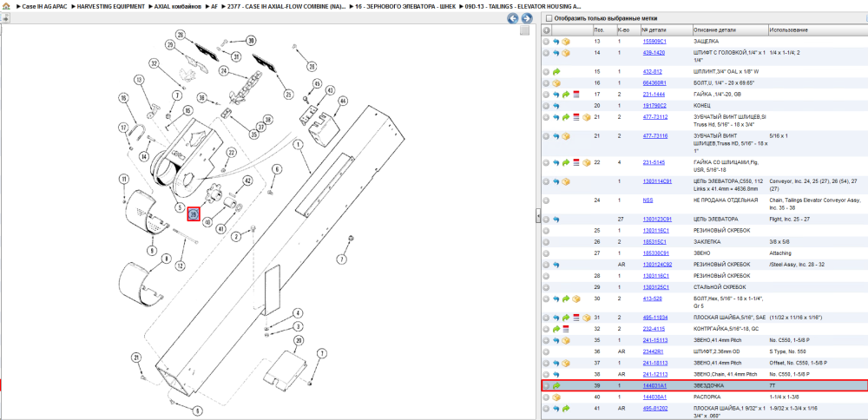Click box icon in 477-73112 row
The height and width of the screenshot is (420, 868).
point(586,117)
